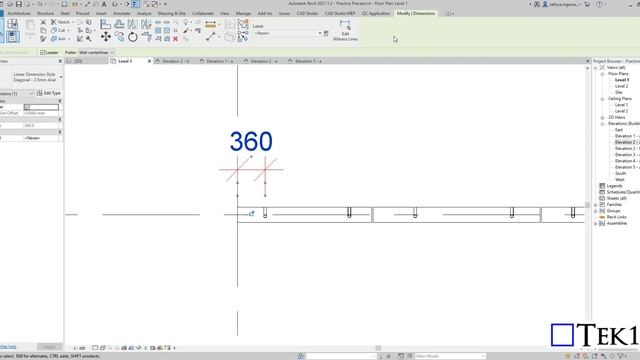Open the Prefer Wall centerlines dropdown

click(96, 52)
